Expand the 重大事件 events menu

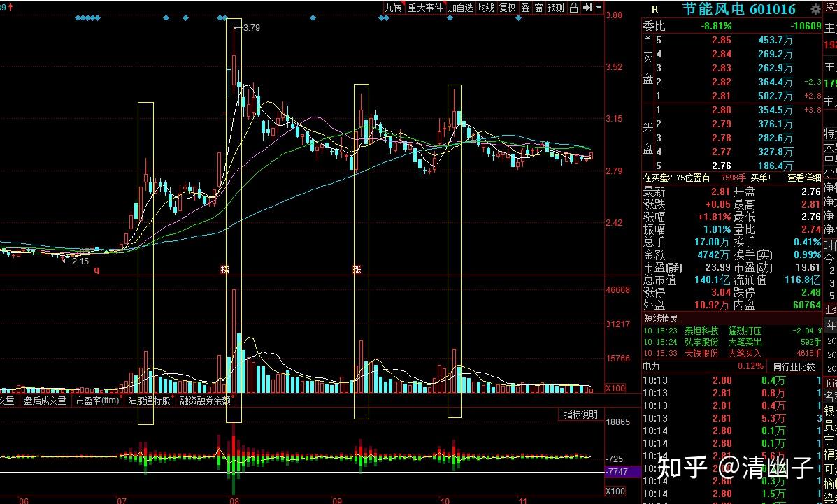coord(425,8)
